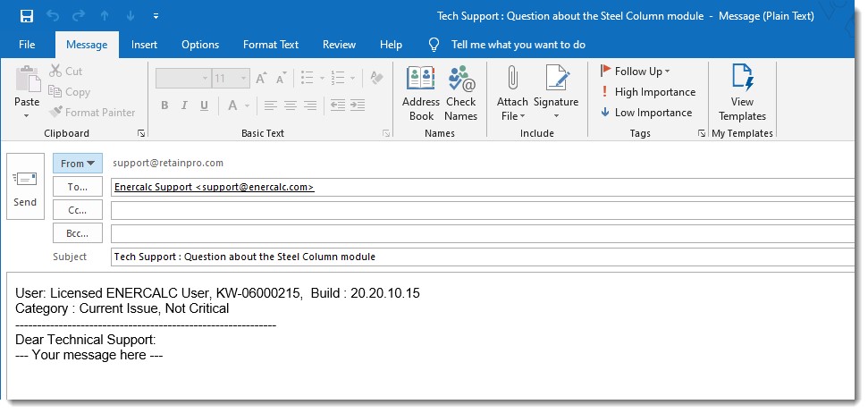Image resolution: width=868 pixels, height=413 pixels.
Task: Click Copy in Clipboard group
Action: click(x=69, y=92)
